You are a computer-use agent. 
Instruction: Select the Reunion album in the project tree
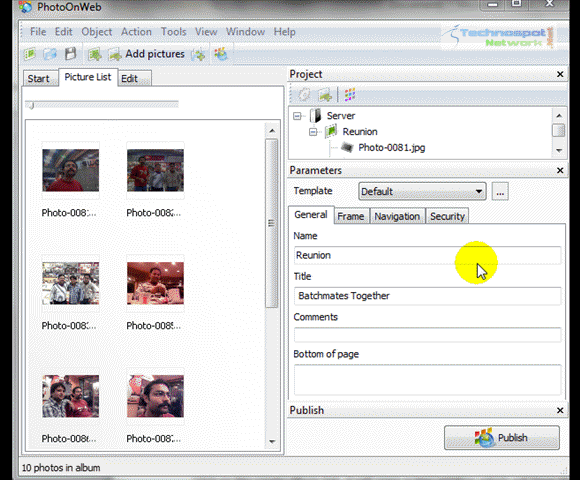tap(360, 132)
